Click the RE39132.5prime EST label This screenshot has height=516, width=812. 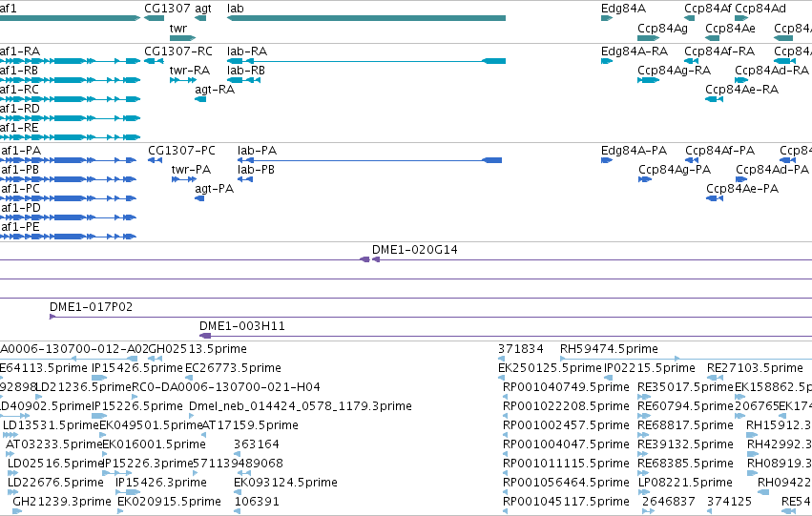coord(686,444)
